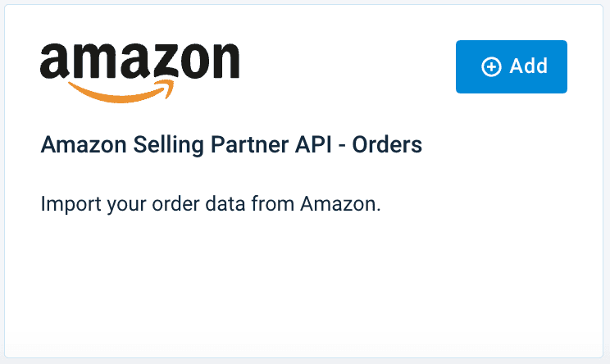The width and height of the screenshot is (610, 364).
Task: Add the Amazon Selling Partner integration
Action: coord(512,66)
